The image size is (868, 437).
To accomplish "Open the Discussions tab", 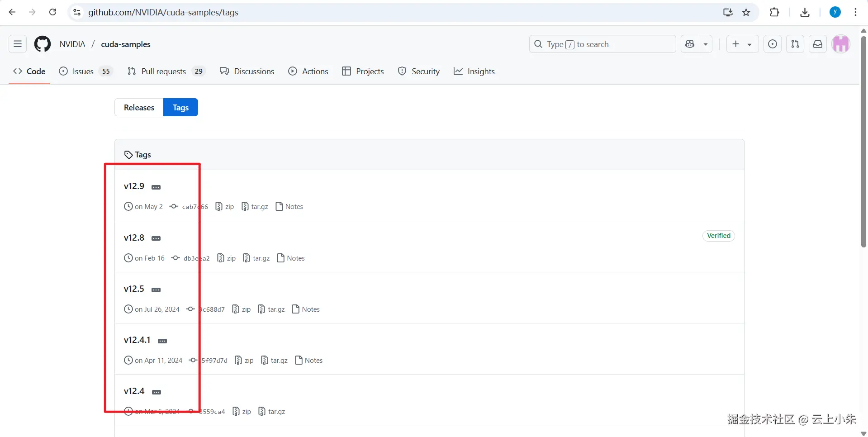I will [247, 71].
